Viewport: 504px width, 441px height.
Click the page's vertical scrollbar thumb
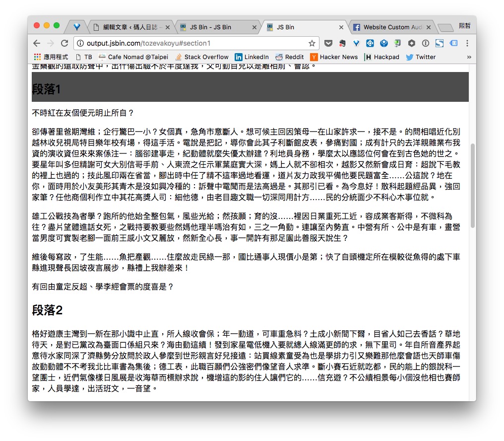[472, 186]
